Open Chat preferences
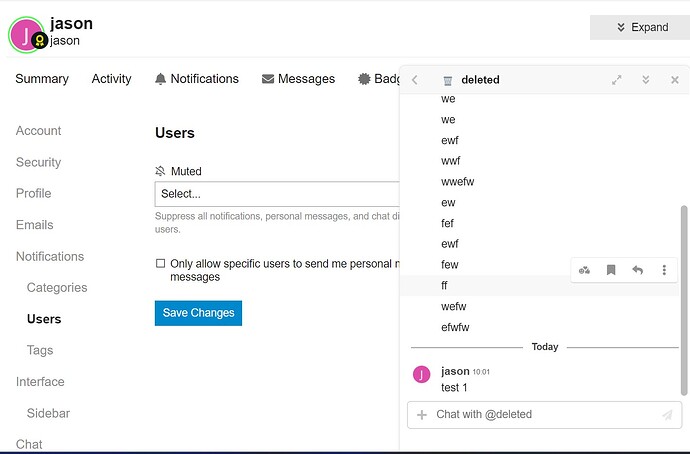The width and height of the screenshot is (690, 454). click(x=29, y=444)
